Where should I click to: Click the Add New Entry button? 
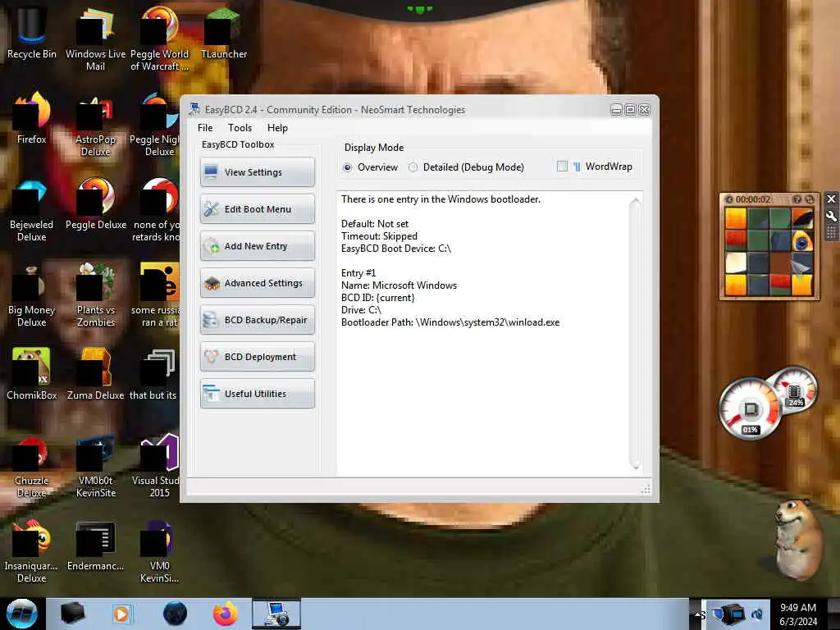pos(258,246)
